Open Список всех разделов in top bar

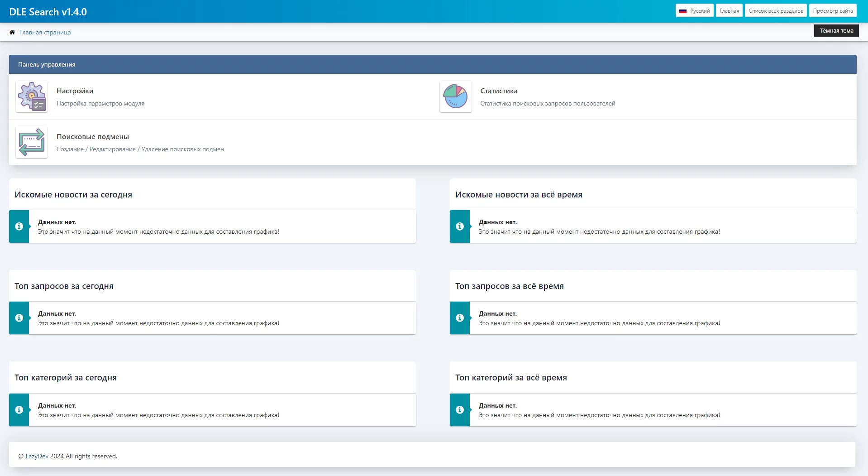tap(776, 11)
